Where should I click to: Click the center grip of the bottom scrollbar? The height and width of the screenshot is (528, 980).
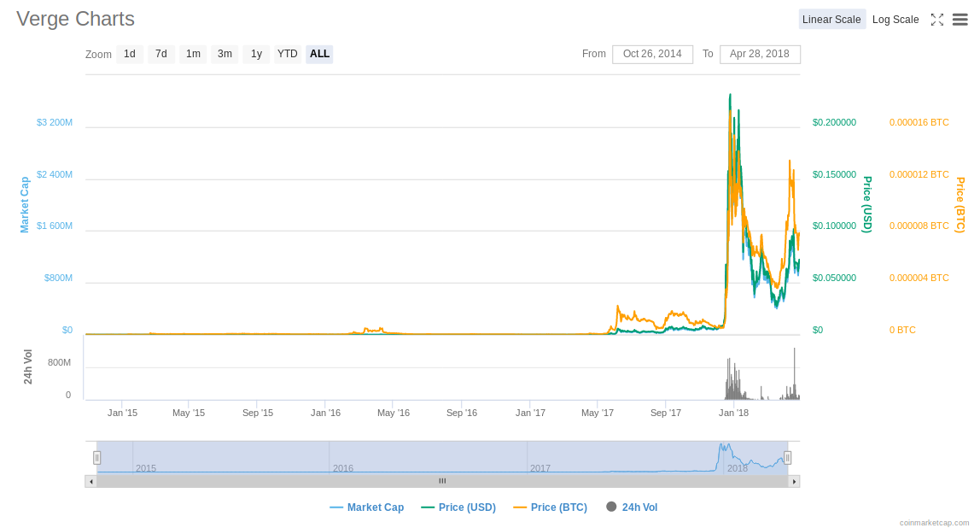442,480
